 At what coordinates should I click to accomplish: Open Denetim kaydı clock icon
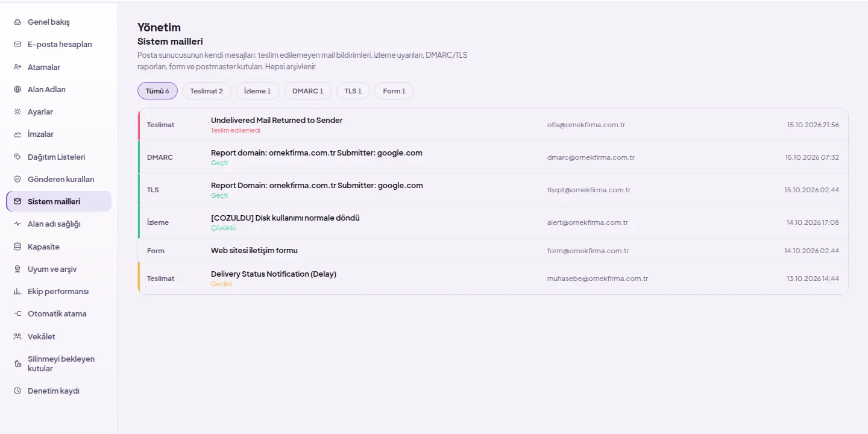pos(17,391)
